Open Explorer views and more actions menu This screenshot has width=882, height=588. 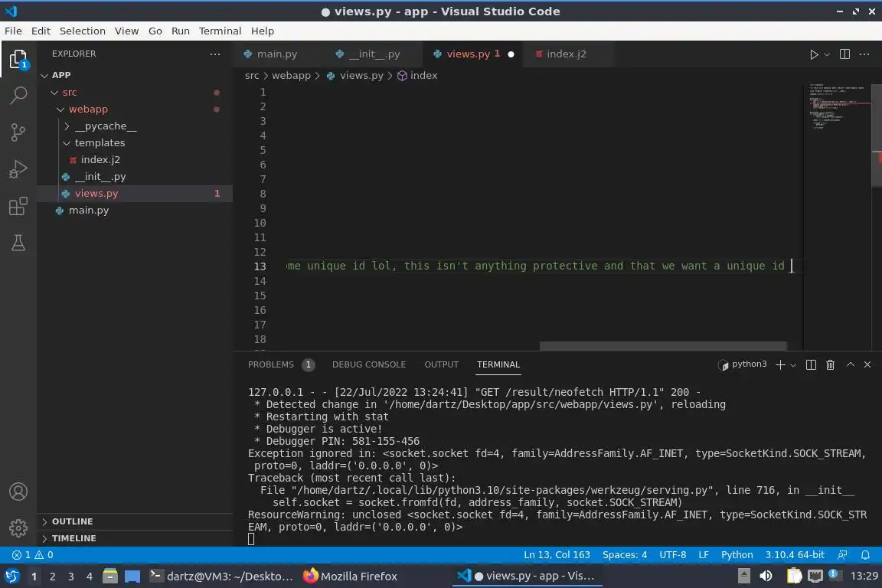[x=215, y=54]
